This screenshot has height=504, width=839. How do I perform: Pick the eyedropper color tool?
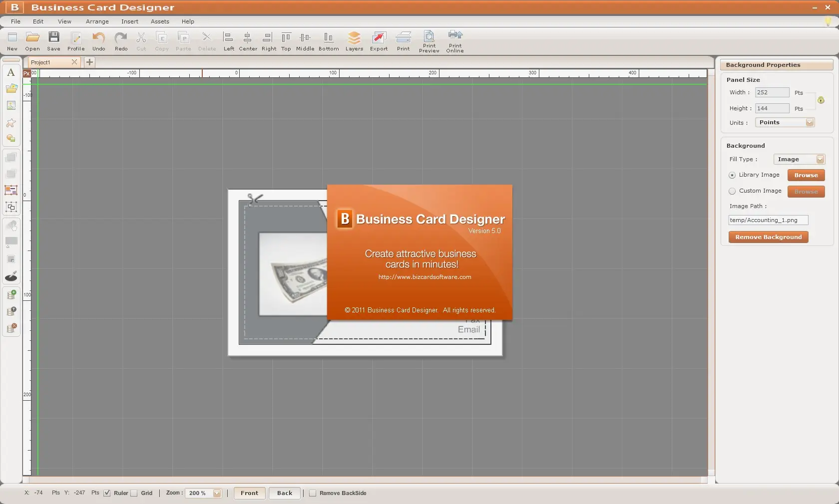tap(11, 276)
